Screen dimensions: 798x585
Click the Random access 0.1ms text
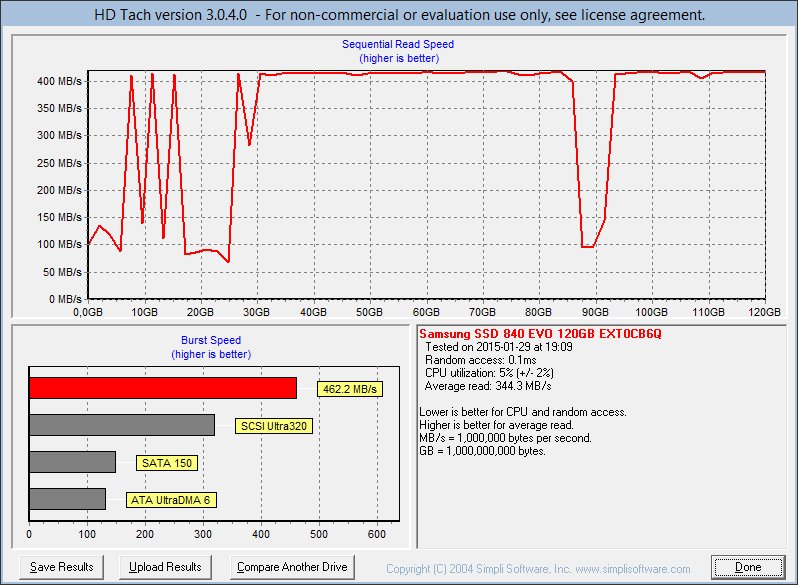tap(480, 360)
